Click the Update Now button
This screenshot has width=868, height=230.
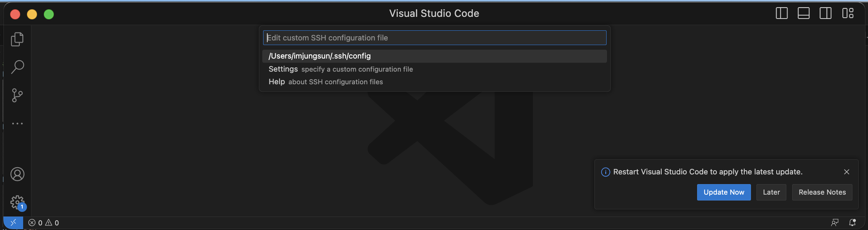pyautogui.click(x=724, y=192)
